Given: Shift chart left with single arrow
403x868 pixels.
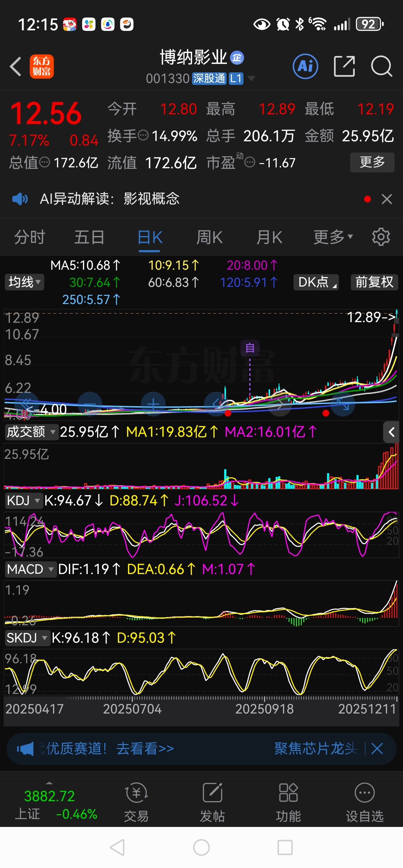Looking at the screenshot, I should pos(217,404).
